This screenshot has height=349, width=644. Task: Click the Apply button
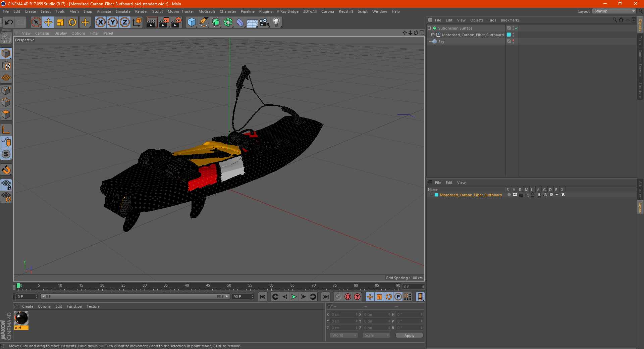(x=409, y=336)
